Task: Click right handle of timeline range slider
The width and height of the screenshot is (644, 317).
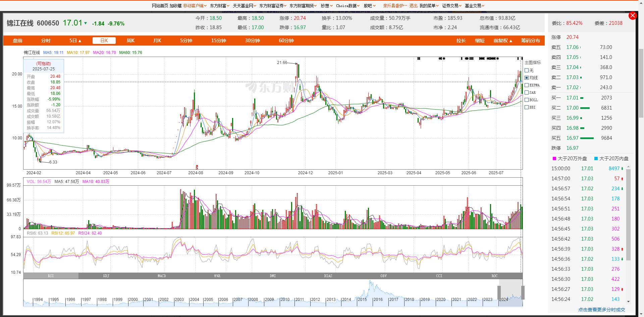Action: (x=523, y=293)
